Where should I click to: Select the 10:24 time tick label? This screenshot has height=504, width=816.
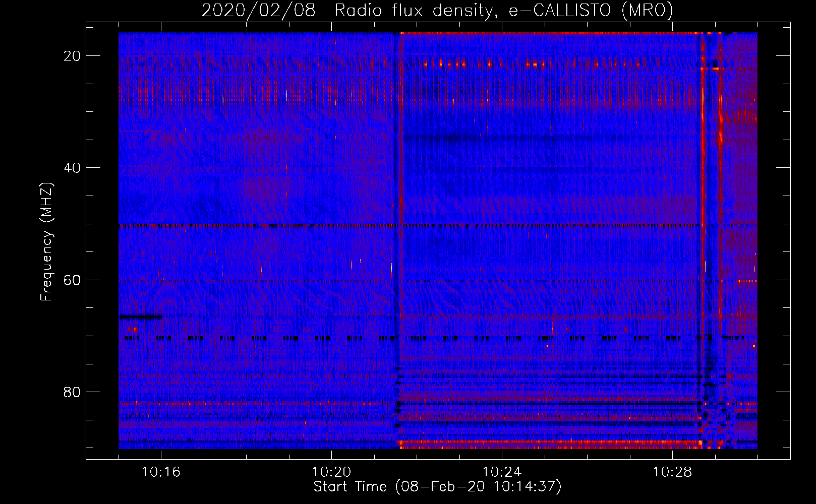502,472
